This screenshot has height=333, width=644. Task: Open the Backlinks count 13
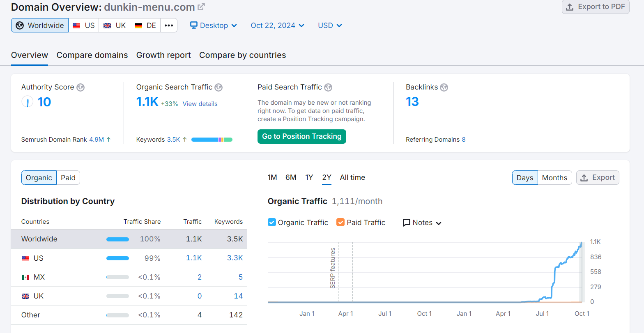point(412,101)
